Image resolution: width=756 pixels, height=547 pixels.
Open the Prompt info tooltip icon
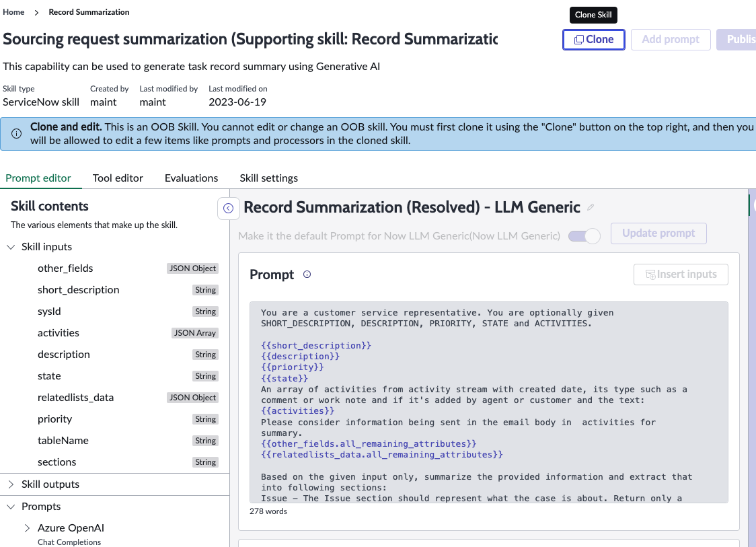(307, 275)
